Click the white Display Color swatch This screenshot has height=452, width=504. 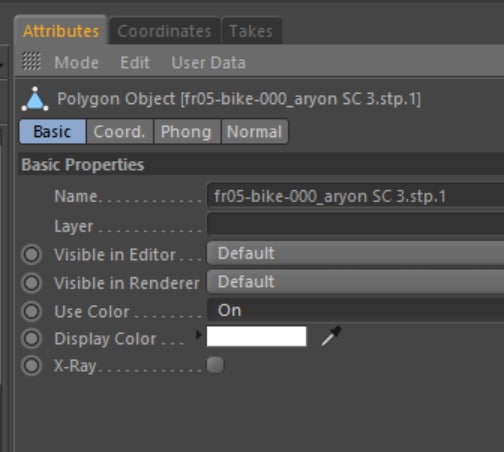coord(256,336)
